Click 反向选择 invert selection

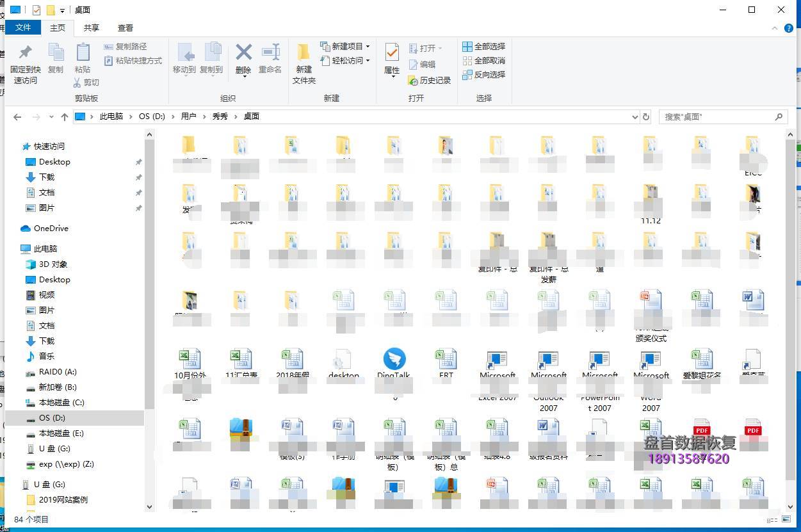click(484, 74)
